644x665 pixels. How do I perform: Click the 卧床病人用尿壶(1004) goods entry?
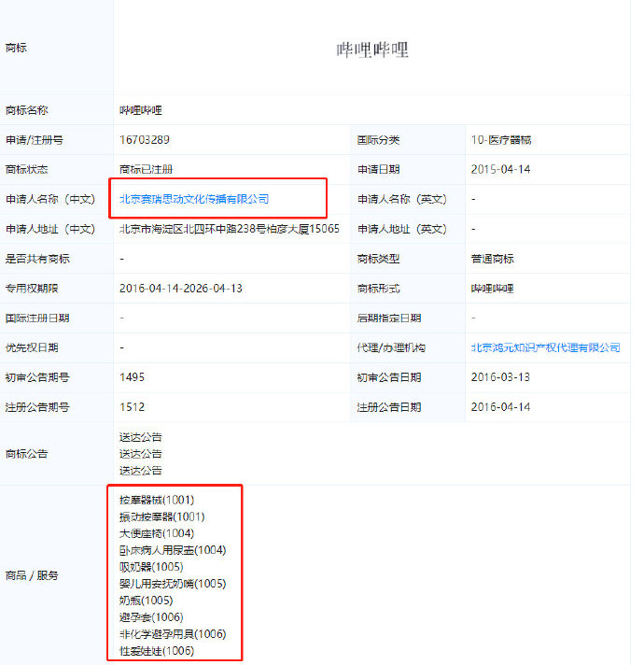(173, 550)
